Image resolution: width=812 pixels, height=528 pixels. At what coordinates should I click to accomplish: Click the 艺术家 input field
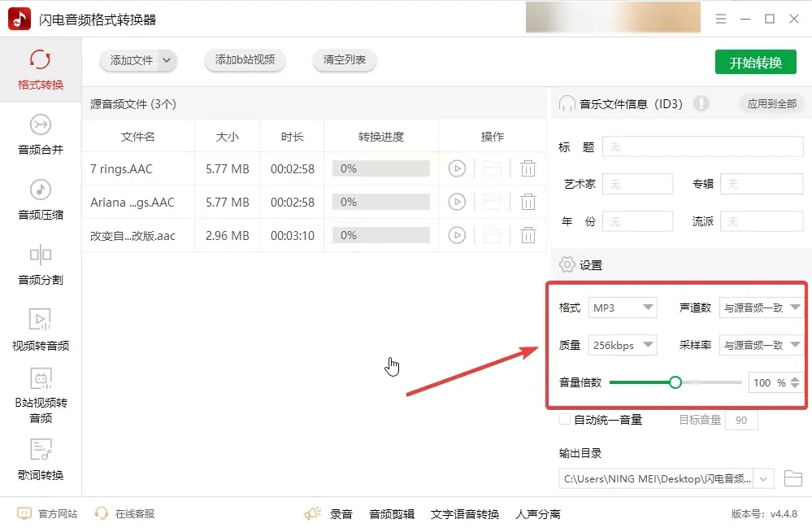coord(637,184)
